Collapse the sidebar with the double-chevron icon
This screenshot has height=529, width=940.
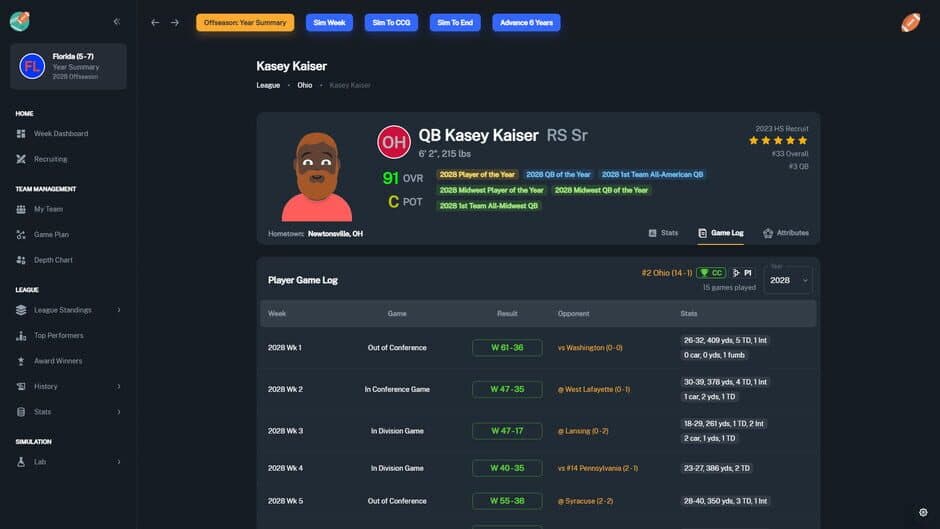(117, 21)
